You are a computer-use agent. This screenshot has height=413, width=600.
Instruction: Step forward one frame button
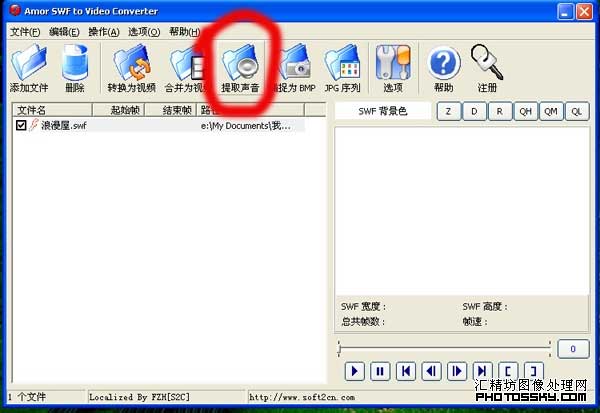click(x=457, y=371)
